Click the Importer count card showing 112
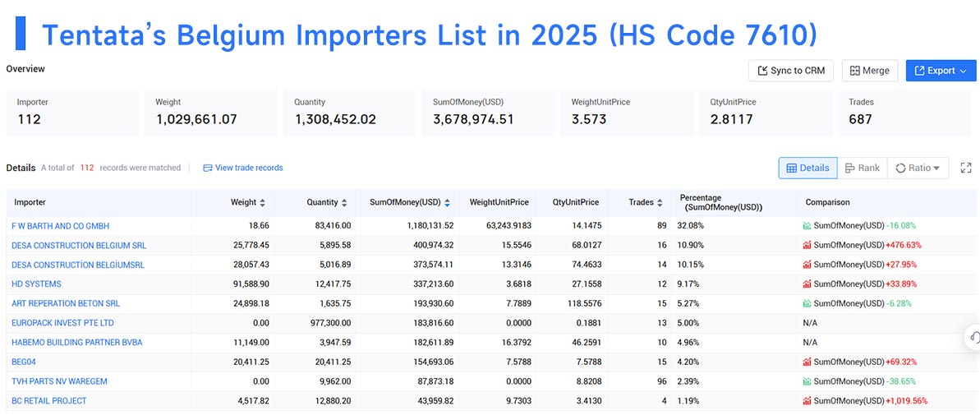The height and width of the screenshot is (420, 980). pos(72,113)
